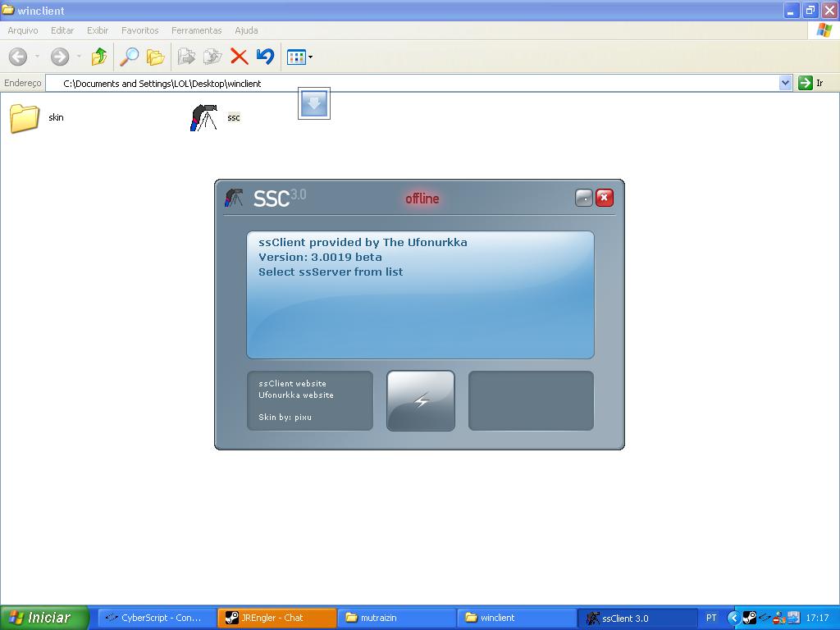This screenshot has height=630, width=840.
Task: Open the Ufonurkka website link
Action: [x=295, y=395]
